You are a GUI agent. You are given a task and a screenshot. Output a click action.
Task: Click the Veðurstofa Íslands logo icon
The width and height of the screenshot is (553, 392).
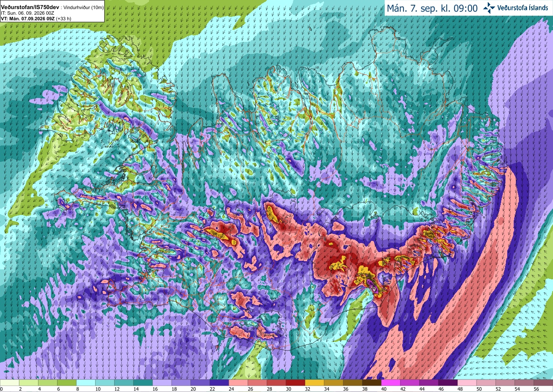489,8
